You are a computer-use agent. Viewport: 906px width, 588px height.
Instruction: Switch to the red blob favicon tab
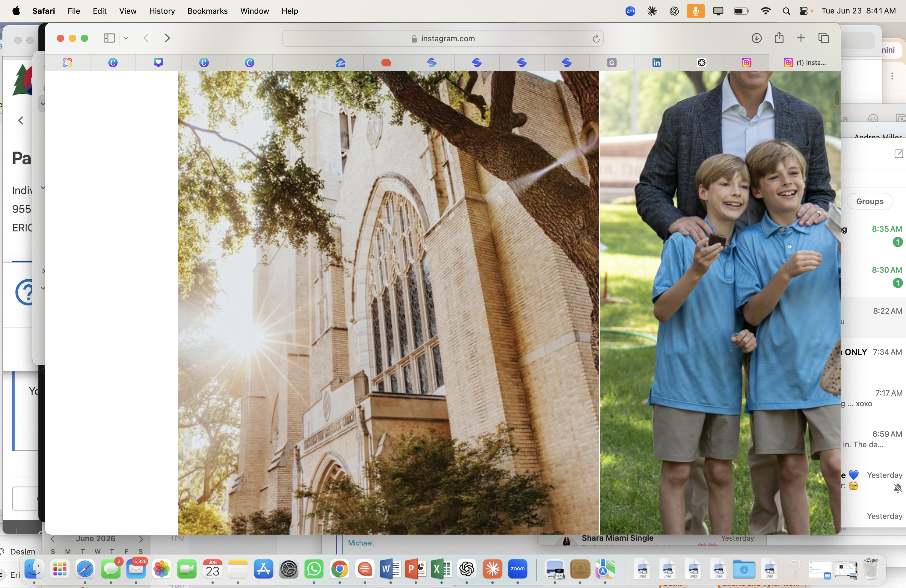tap(386, 62)
